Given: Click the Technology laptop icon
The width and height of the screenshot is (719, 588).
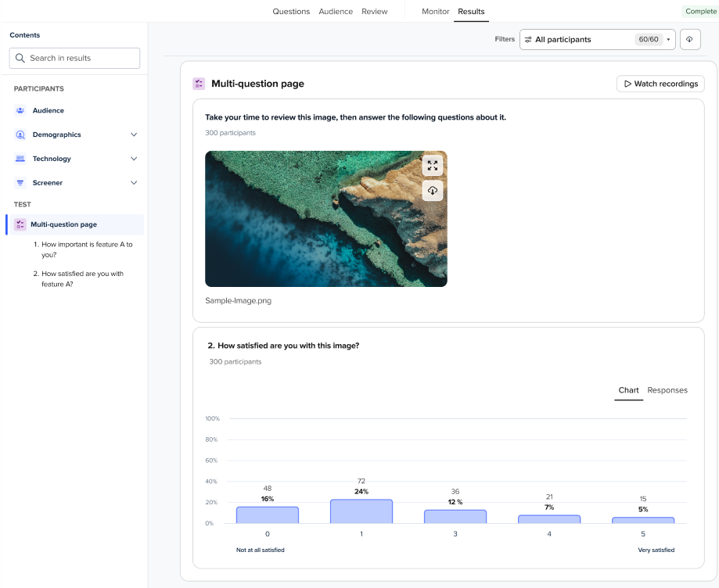Looking at the screenshot, I should point(20,159).
